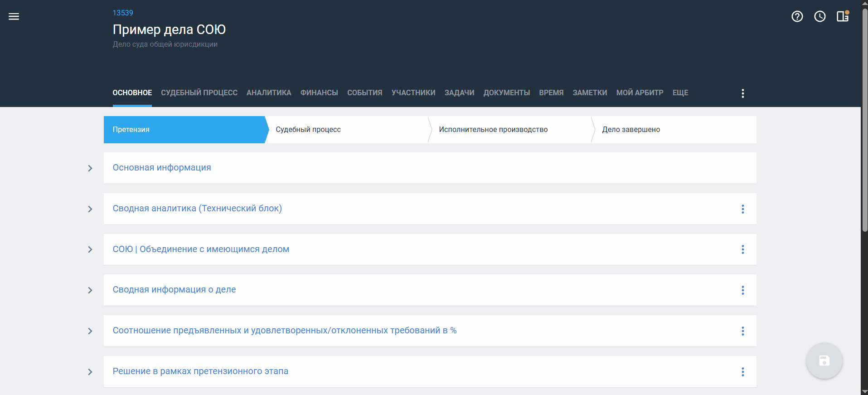Viewport: 868px width, 395px height.
Task: Open the ЕЩЕ more tabs menu
Action: 680,93
